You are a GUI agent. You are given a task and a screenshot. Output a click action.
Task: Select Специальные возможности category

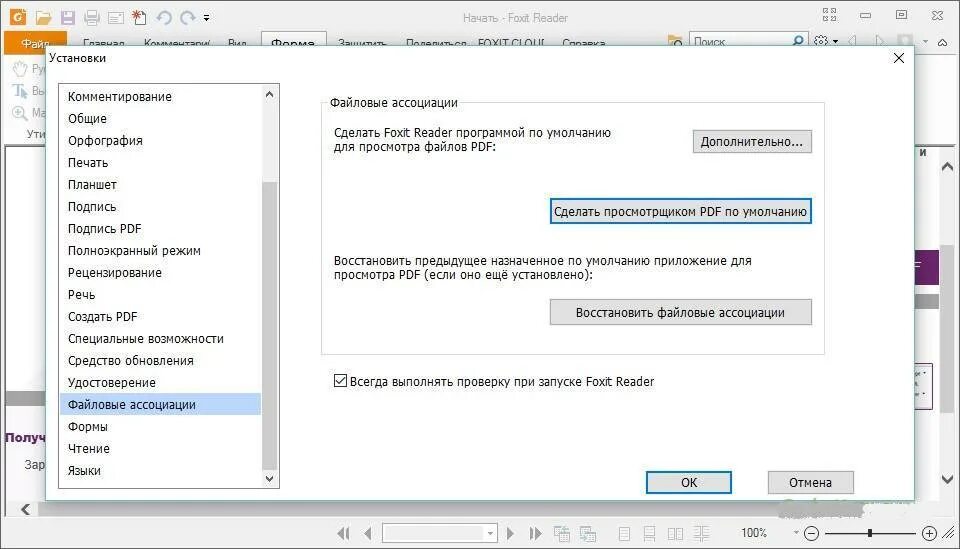pyautogui.click(x=160, y=339)
